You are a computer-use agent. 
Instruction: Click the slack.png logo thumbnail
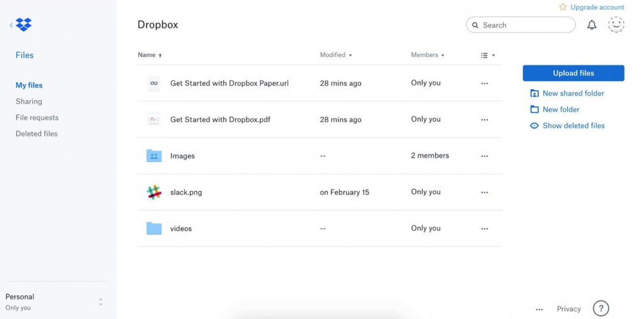[x=154, y=192]
